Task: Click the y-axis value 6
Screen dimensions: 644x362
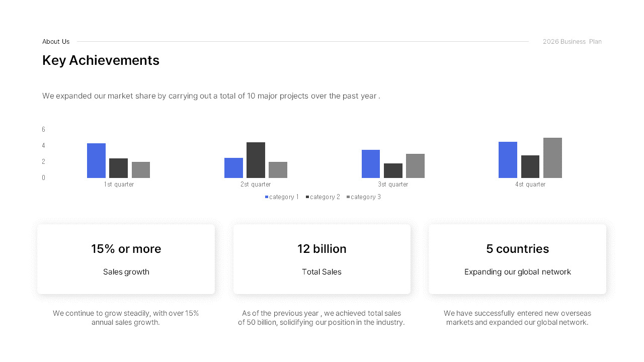Action: [x=44, y=130]
